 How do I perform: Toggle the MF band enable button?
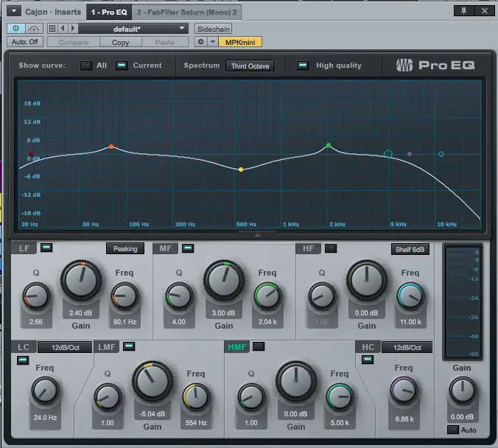pos(188,248)
